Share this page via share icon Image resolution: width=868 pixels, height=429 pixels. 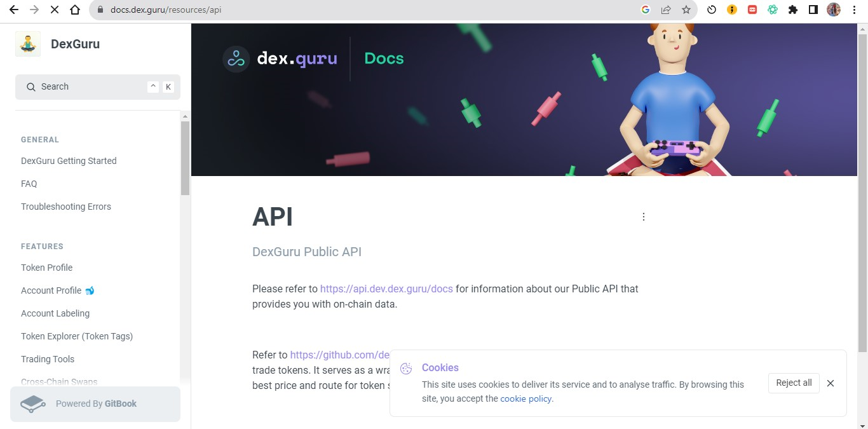click(666, 10)
